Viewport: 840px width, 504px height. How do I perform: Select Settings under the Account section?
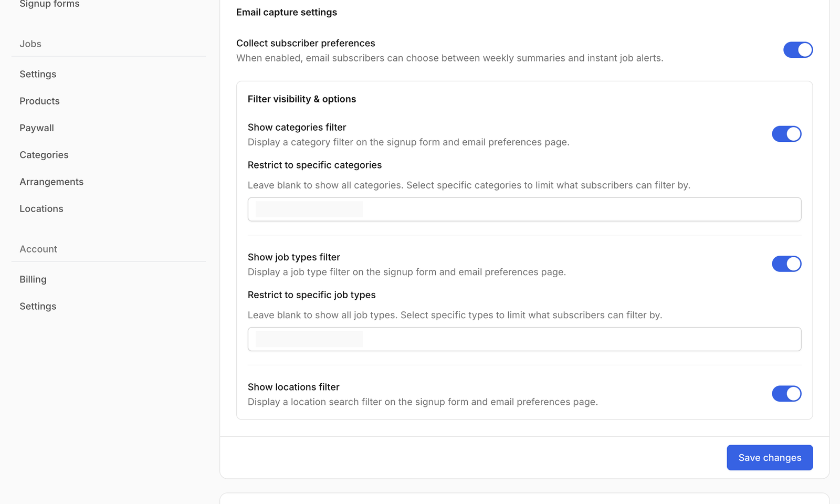[x=38, y=306]
